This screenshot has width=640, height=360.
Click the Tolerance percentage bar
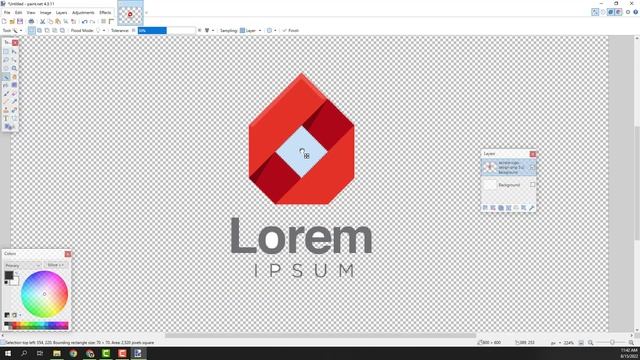[167, 30]
